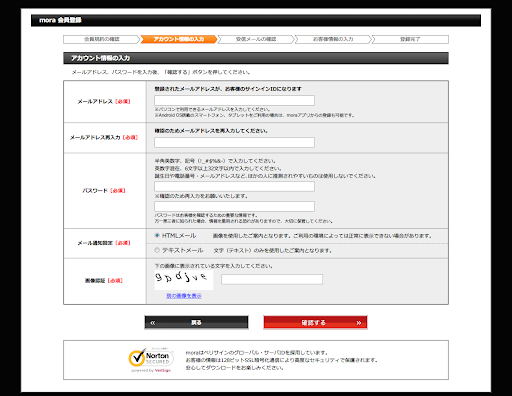Select the テキストメール radio option

tap(157, 250)
